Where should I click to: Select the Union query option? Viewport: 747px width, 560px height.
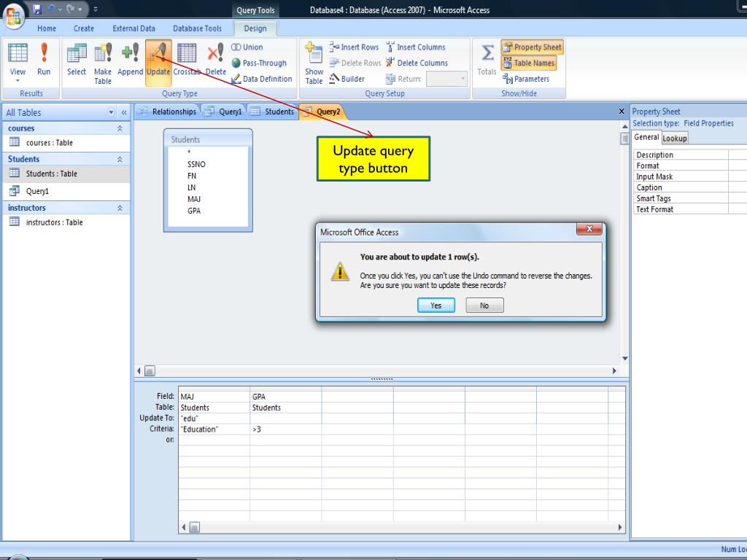pos(247,47)
